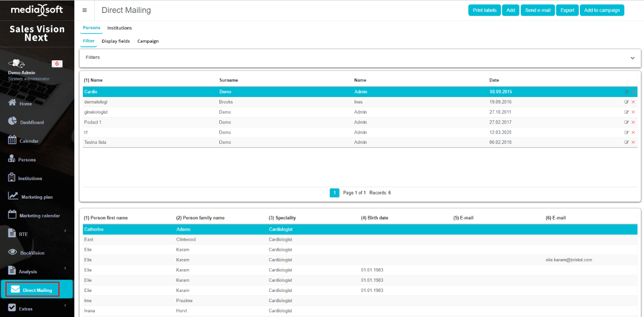
Task: Click edit icon for Cardio row
Action: click(x=626, y=92)
